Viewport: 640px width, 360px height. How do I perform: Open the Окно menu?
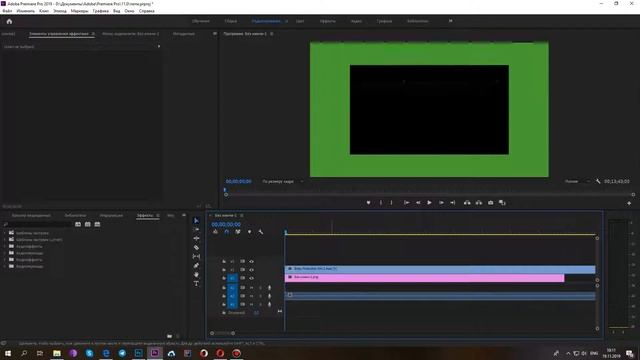click(x=129, y=11)
